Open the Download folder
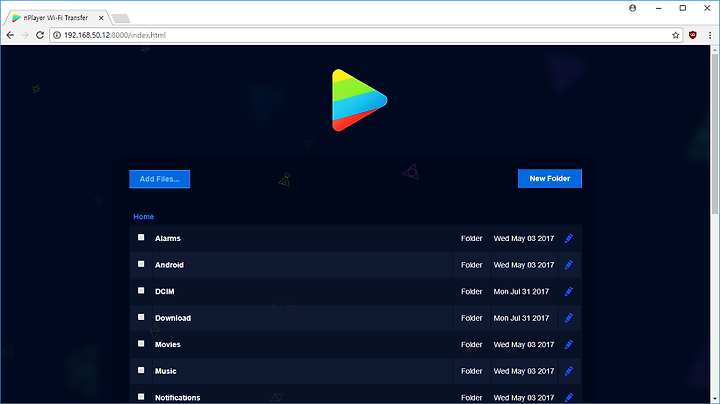 173,318
